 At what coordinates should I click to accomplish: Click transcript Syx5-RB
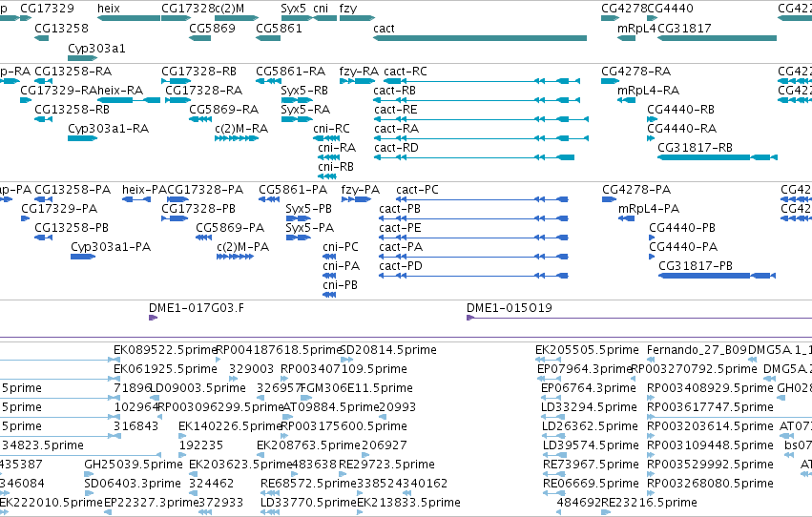(304, 90)
